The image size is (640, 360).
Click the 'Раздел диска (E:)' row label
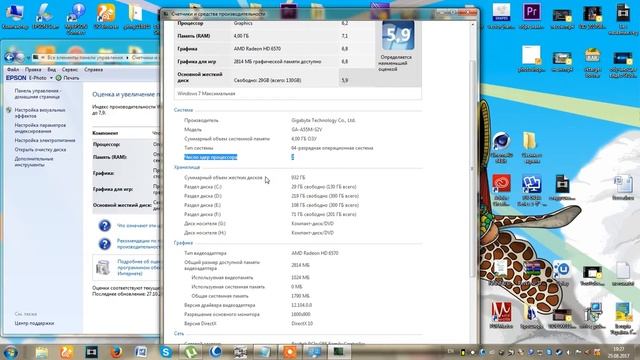tap(202, 205)
